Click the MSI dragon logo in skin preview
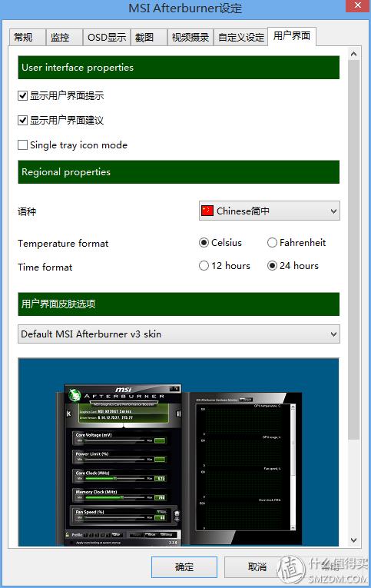The height and width of the screenshot is (588, 371). point(75,394)
